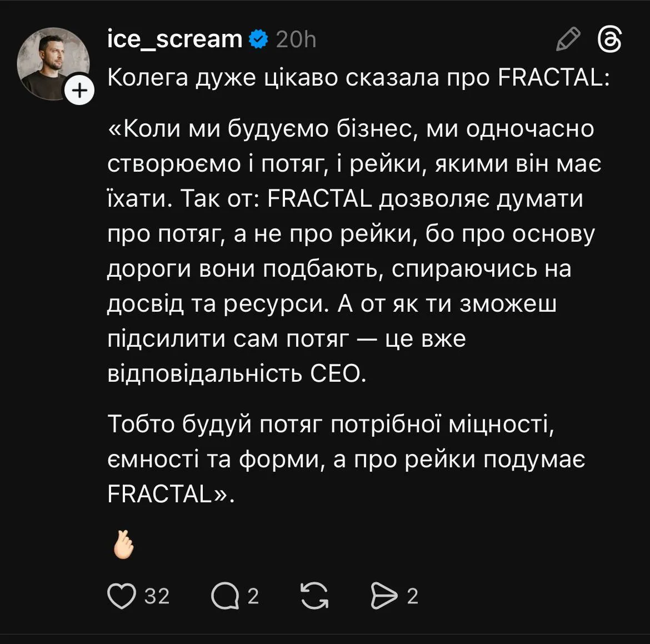Open the Threads logo icon
The height and width of the screenshot is (644, 650).
pyautogui.click(x=609, y=40)
